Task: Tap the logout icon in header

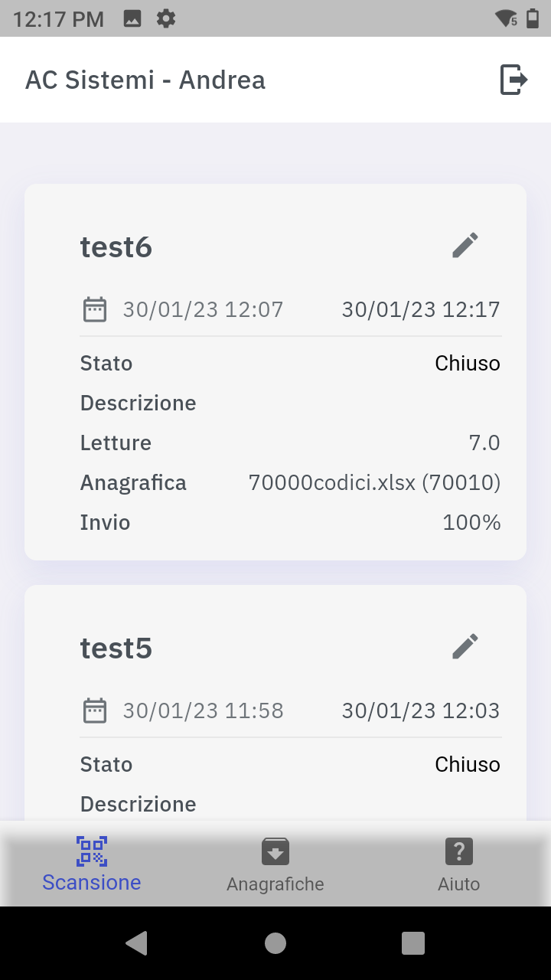Action: [514, 80]
